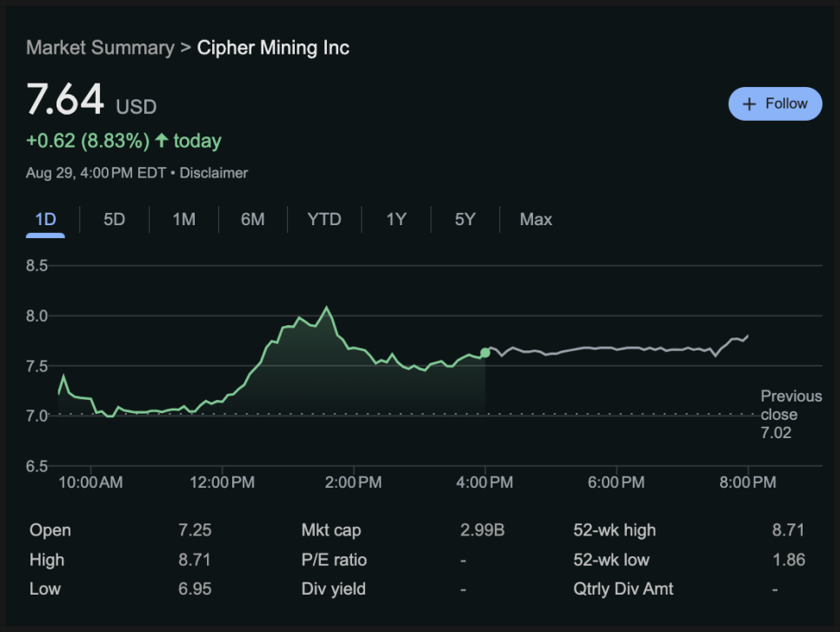Click the 10:00 AM axis label

[x=90, y=482]
